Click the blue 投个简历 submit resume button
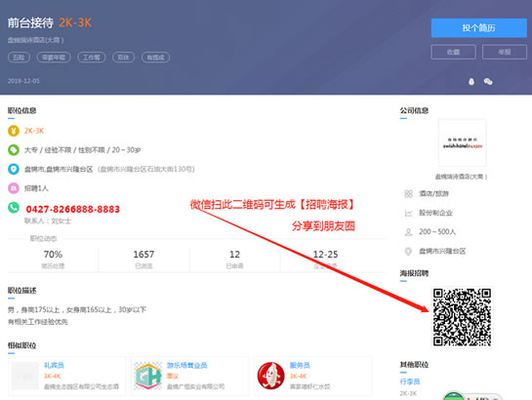Image resolution: width=532 pixels, height=400 pixels. [478, 27]
